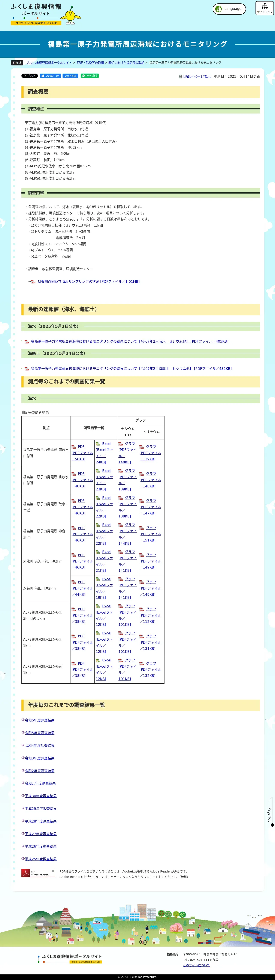The image size is (275, 980).
Task: Click the footer ふくしま復興情報ポータルサイト logo
Action: [70, 959]
